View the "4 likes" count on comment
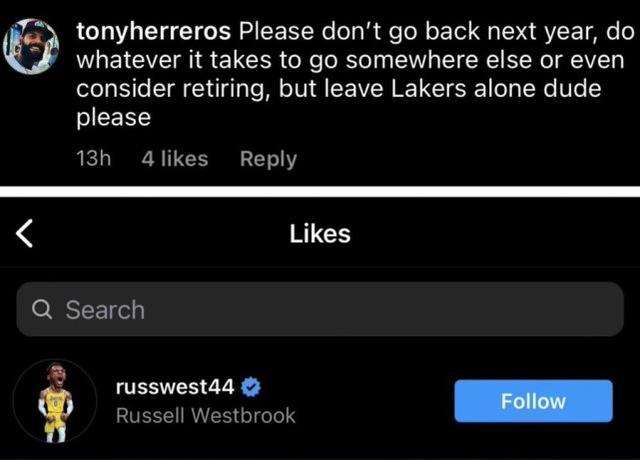 click(175, 158)
